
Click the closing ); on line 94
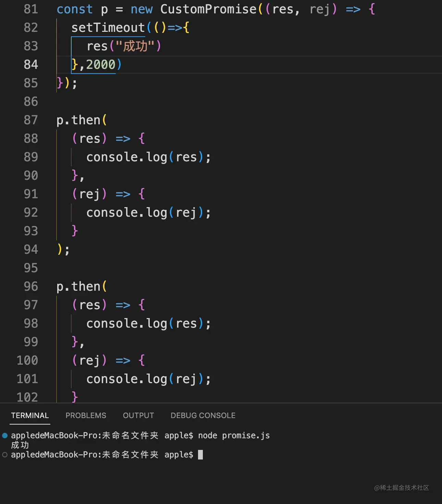pyautogui.click(x=63, y=249)
